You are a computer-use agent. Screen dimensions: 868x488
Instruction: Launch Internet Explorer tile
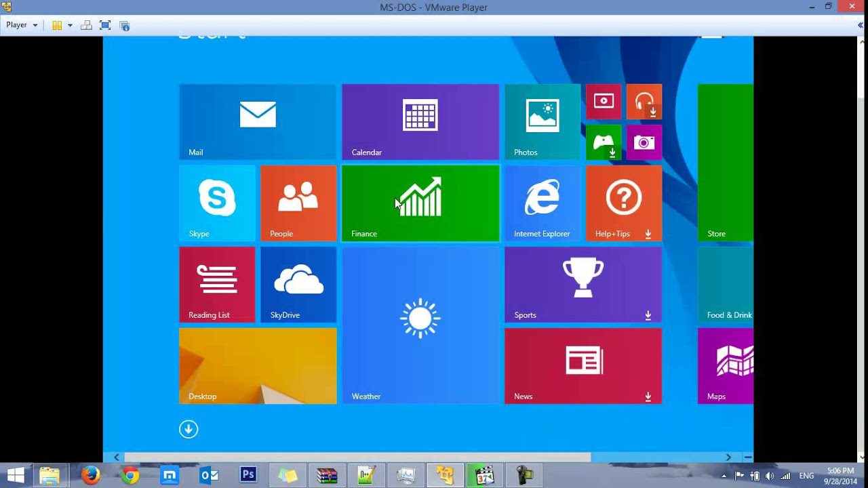[x=542, y=203]
